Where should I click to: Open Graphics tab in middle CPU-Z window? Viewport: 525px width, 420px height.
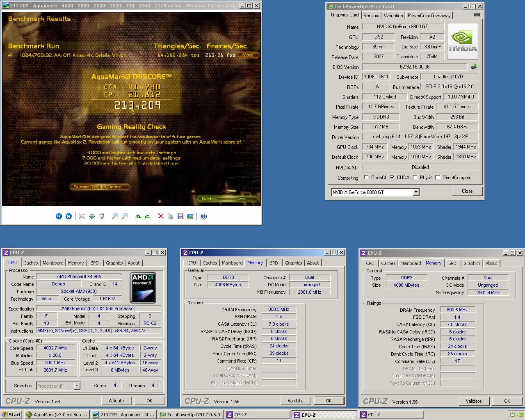(294, 263)
